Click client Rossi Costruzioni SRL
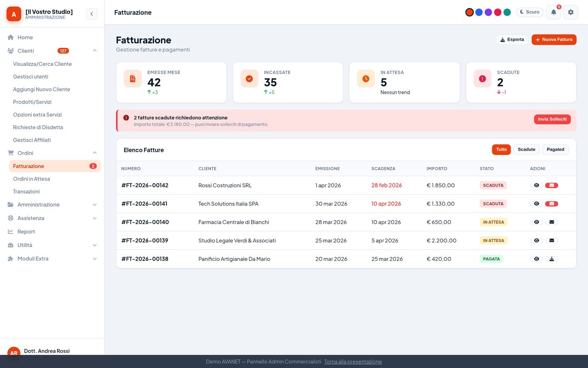Viewport: 588px width, 368px height. (x=225, y=185)
